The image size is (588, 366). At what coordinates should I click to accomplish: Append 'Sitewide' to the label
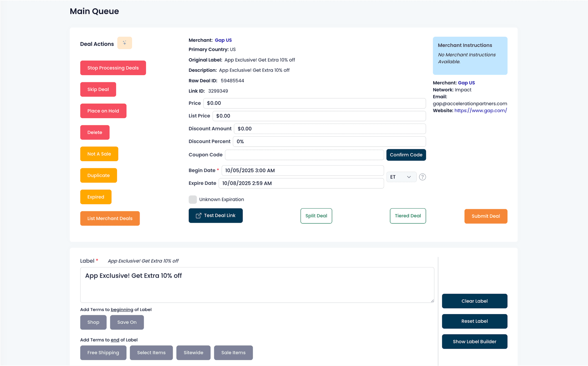point(194,353)
